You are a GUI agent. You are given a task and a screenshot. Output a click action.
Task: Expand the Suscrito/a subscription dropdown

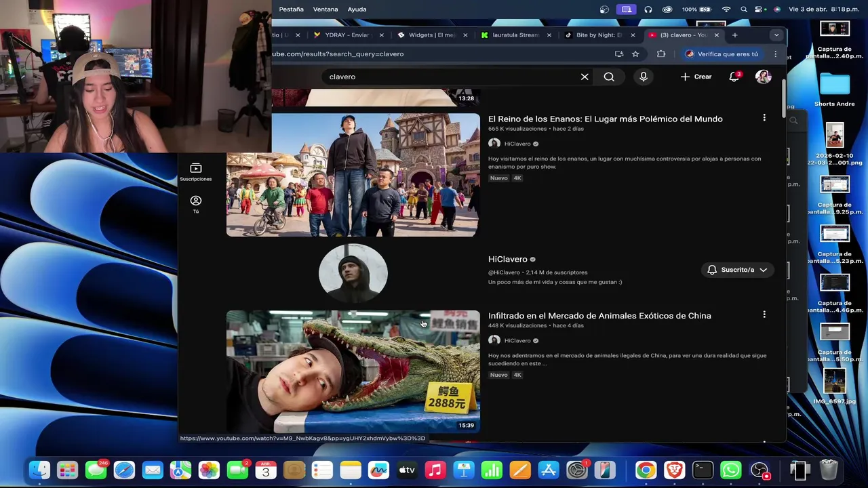(737, 270)
